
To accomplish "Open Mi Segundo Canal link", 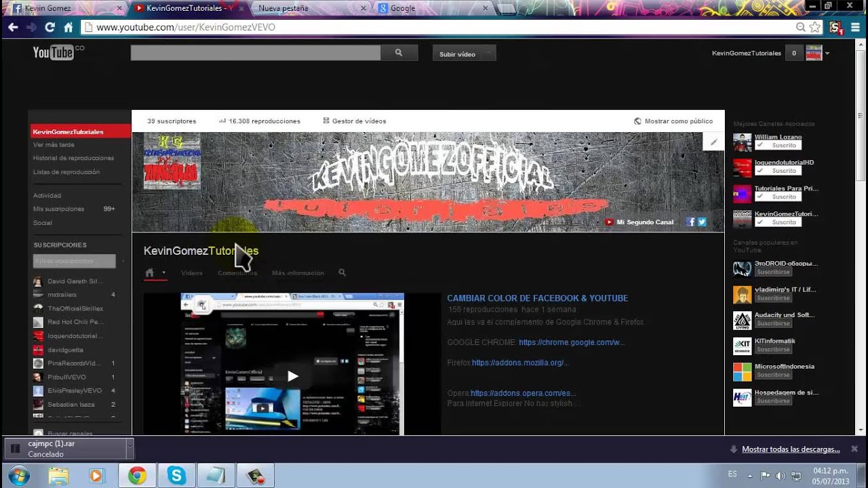I will [x=639, y=222].
